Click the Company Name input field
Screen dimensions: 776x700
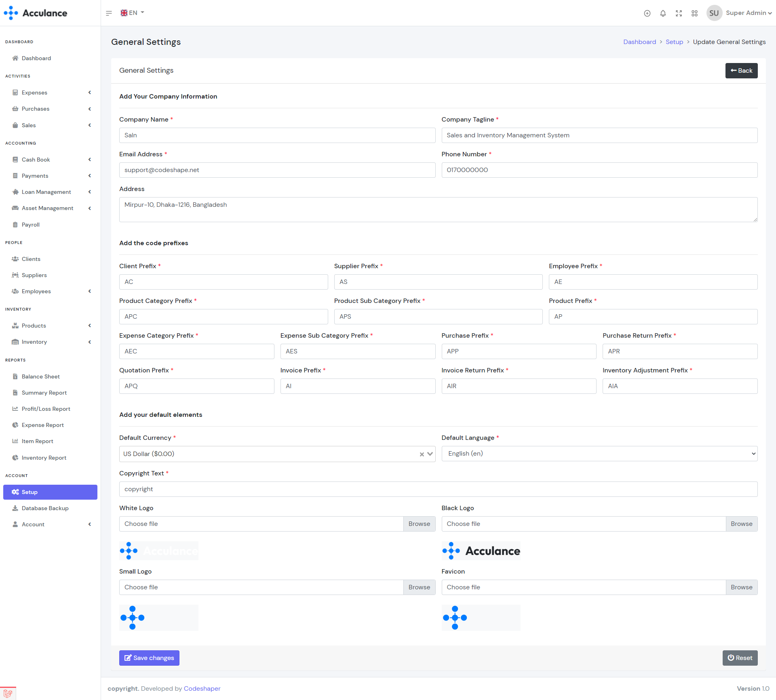tap(277, 135)
